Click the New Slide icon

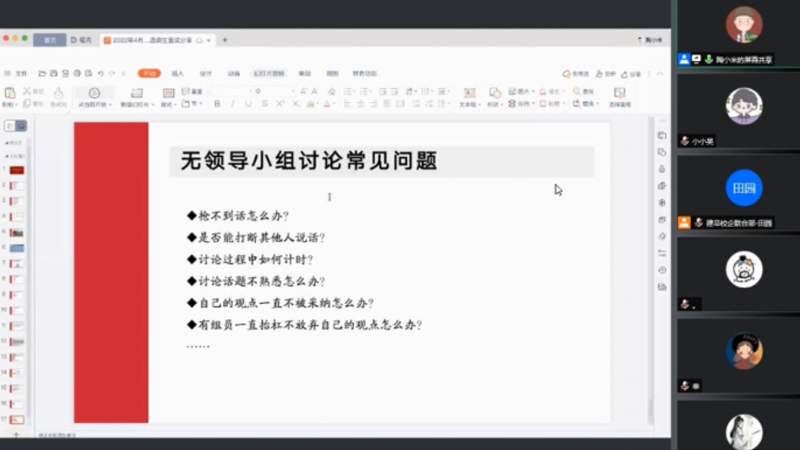[137, 93]
